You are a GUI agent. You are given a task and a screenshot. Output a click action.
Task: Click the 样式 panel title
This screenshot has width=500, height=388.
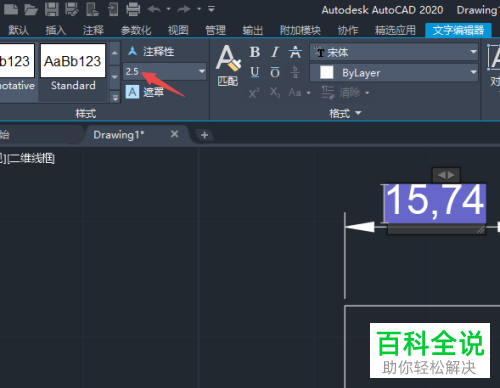click(x=86, y=114)
